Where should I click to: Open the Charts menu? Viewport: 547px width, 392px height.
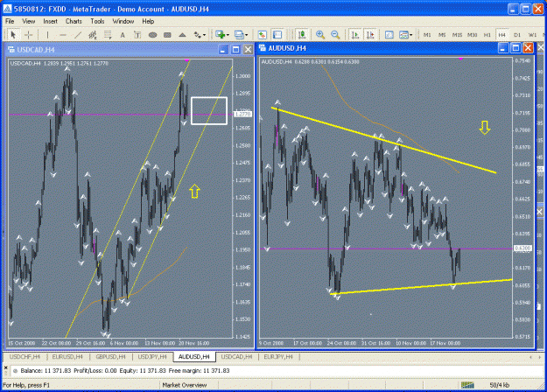(74, 21)
